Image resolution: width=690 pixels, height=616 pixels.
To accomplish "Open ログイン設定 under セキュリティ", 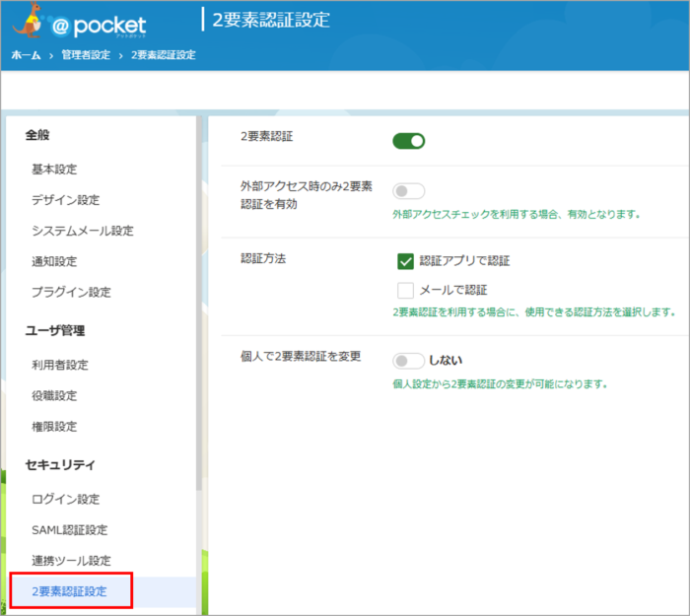I will pos(65,499).
